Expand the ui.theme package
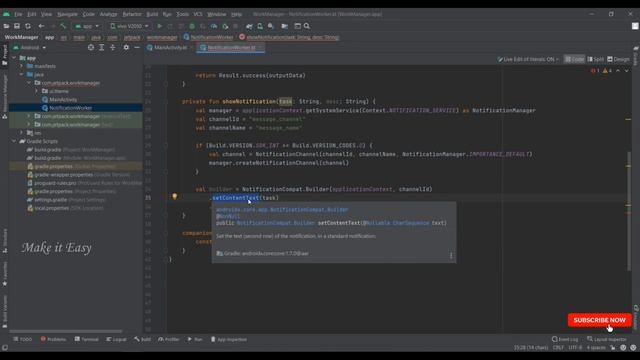 tap(36, 91)
